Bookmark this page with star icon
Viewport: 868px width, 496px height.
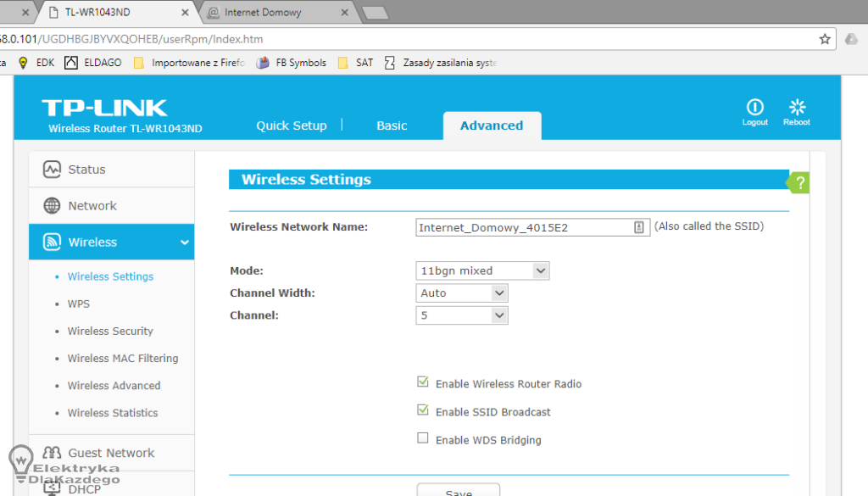(x=824, y=39)
